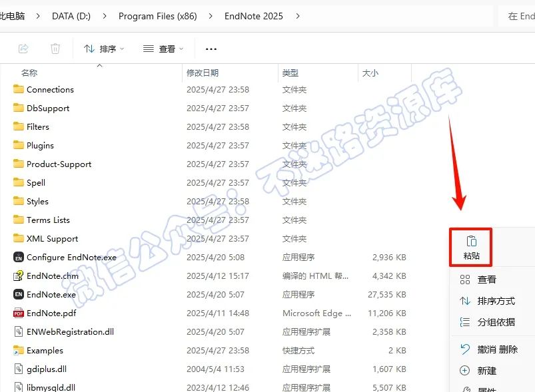Expand chevron after DATA (D:)
This screenshot has height=392, width=535.
105,16
